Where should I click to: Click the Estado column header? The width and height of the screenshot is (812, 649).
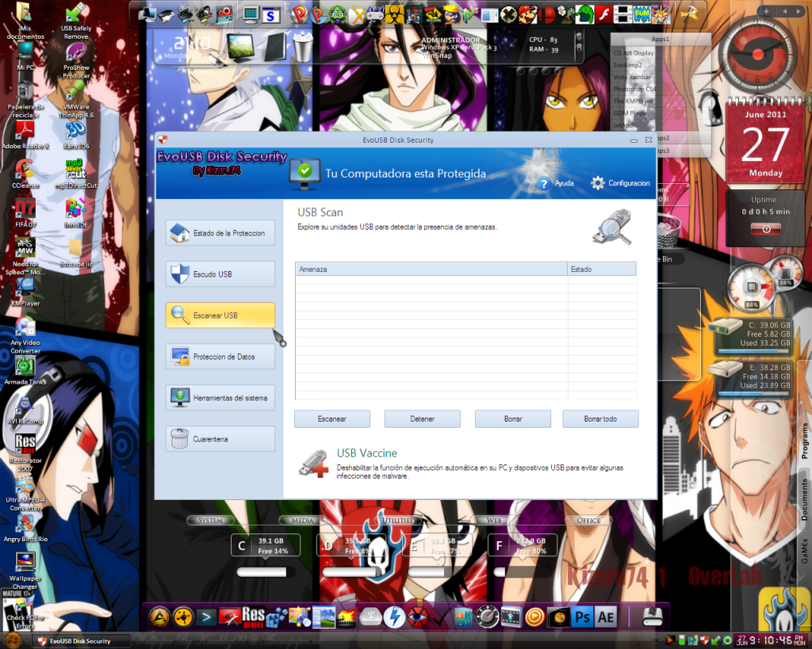[x=602, y=269]
